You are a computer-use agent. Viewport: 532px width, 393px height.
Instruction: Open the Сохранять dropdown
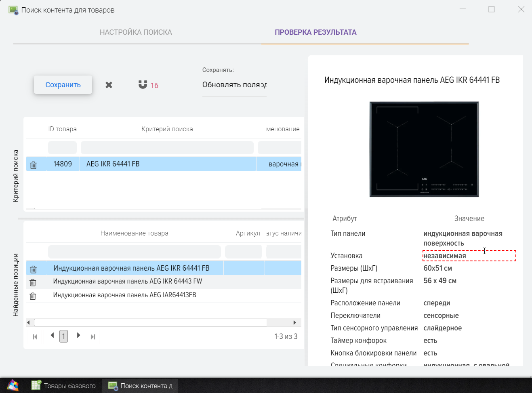pyautogui.click(x=234, y=85)
